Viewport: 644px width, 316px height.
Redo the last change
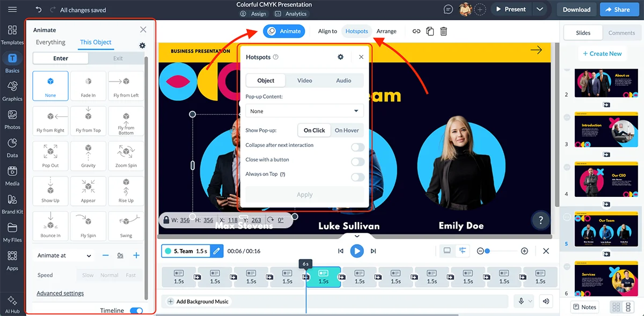point(52,10)
